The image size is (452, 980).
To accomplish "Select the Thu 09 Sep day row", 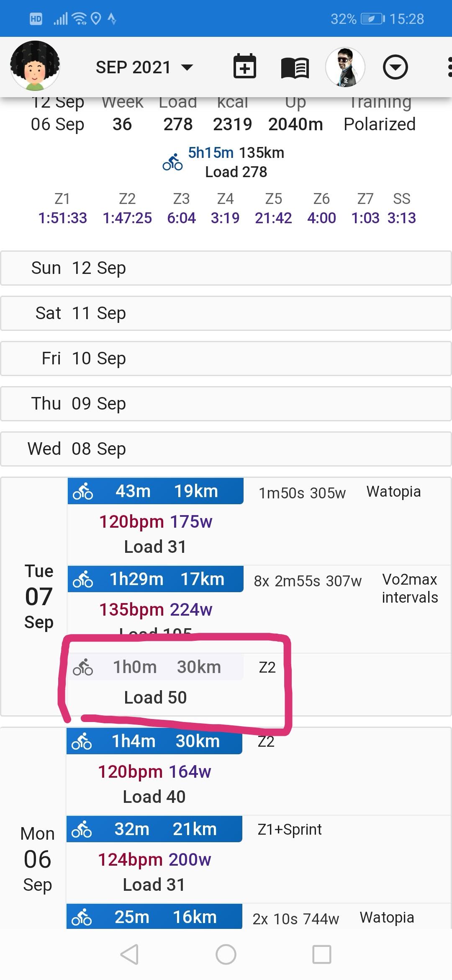I will 226,404.
